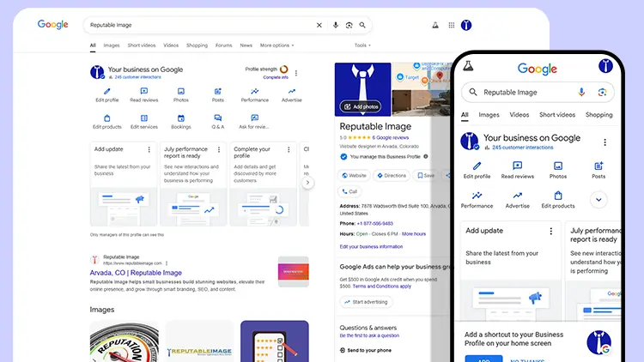Tap Performance on the mobile panel

click(477, 200)
